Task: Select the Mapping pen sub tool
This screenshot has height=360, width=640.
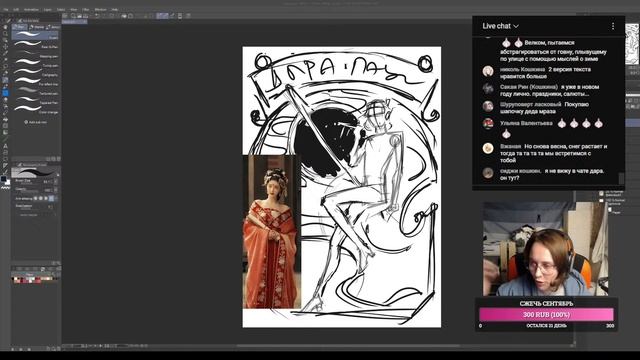Action: [x=35, y=54]
